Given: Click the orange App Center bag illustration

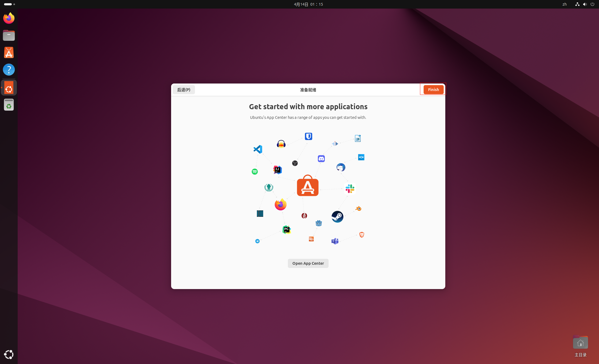Looking at the screenshot, I should pyautogui.click(x=308, y=186).
